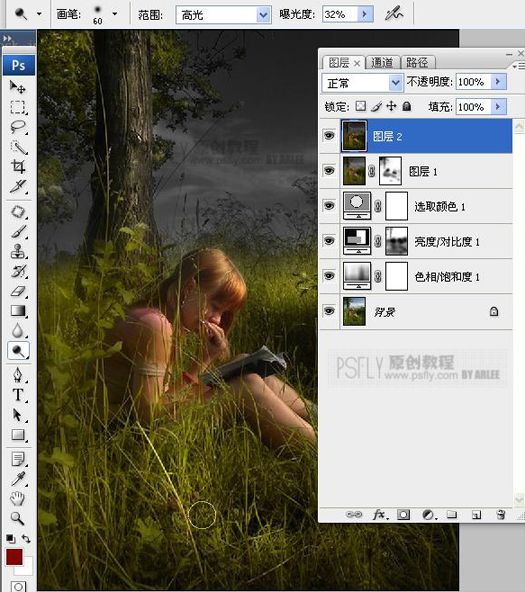525x592 pixels.
Task: Select the Eyedropper tool
Action: [18, 479]
